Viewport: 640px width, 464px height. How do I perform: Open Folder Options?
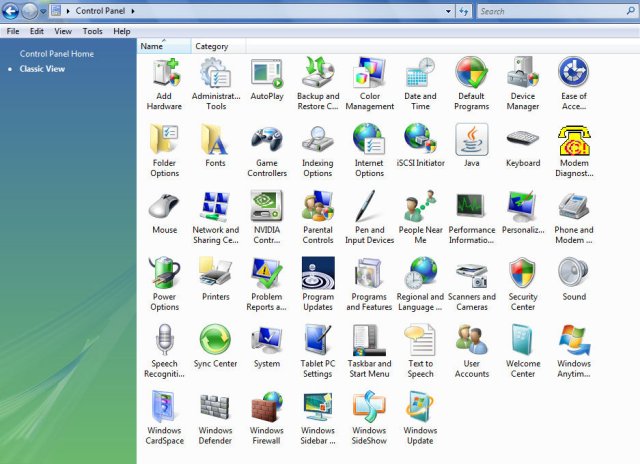click(164, 151)
